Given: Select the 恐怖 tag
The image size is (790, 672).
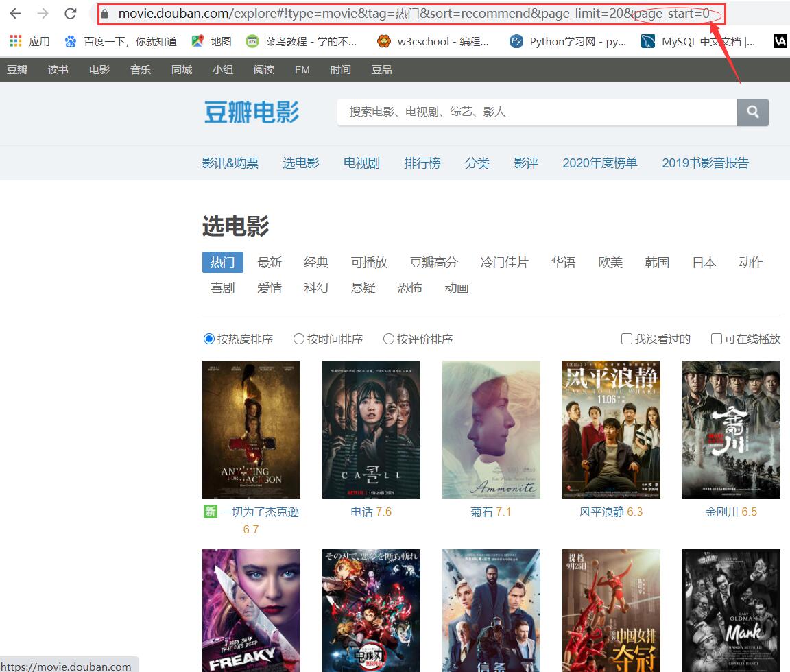Looking at the screenshot, I should (x=409, y=288).
